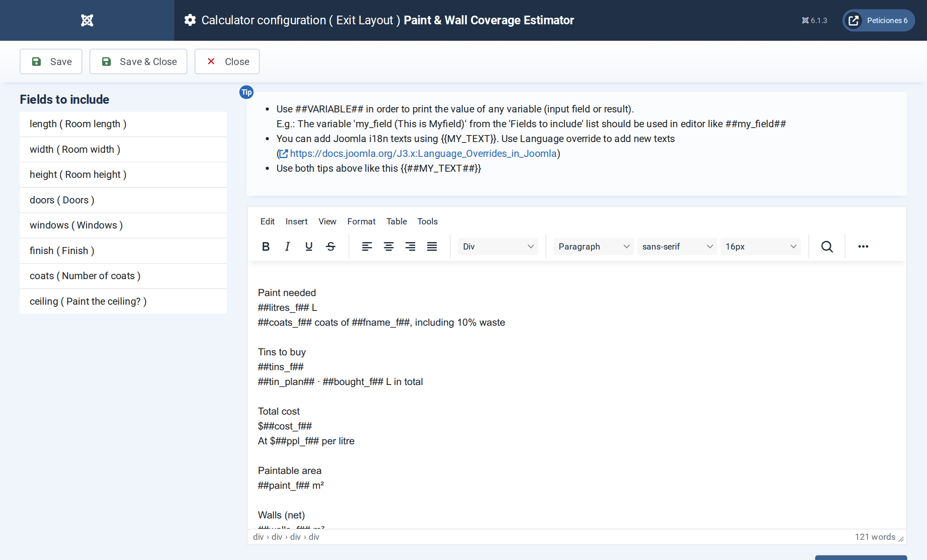Click the Joomla version 6.1.3 indicator
Viewport: 927px width, 560px height.
(x=814, y=21)
